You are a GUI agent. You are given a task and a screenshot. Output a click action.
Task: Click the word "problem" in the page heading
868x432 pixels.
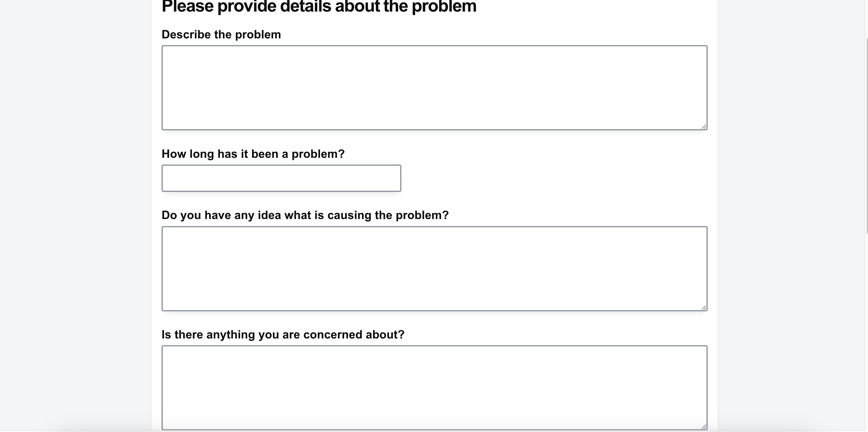tap(444, 7)
